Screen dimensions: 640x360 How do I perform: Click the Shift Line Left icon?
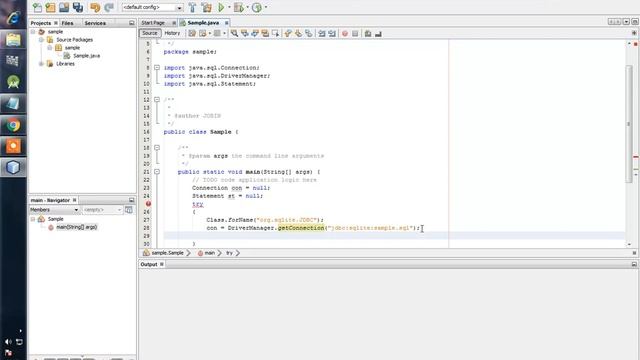[x=322, y=33]
